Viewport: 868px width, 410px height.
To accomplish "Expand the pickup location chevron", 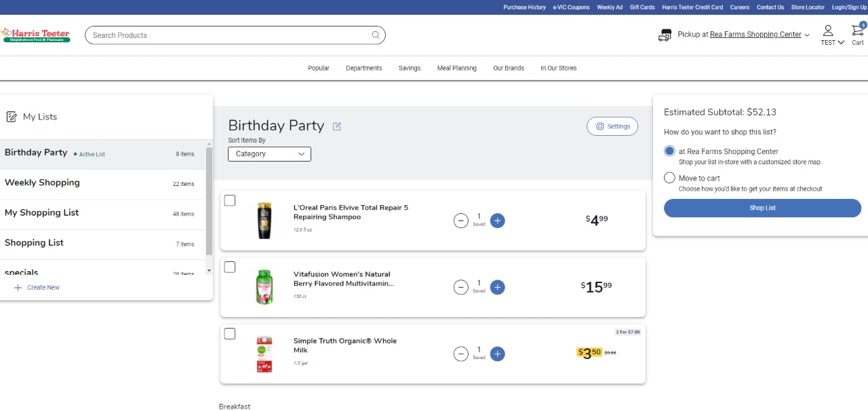I will (807, 35).
